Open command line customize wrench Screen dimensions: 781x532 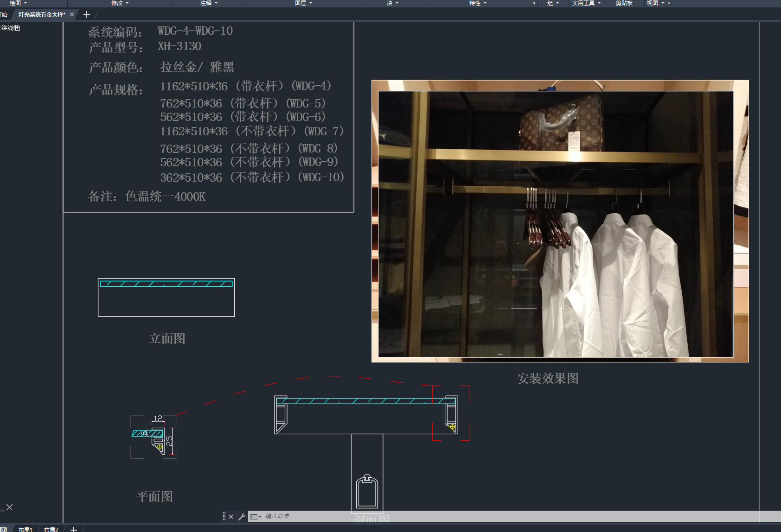click(242, 517)
